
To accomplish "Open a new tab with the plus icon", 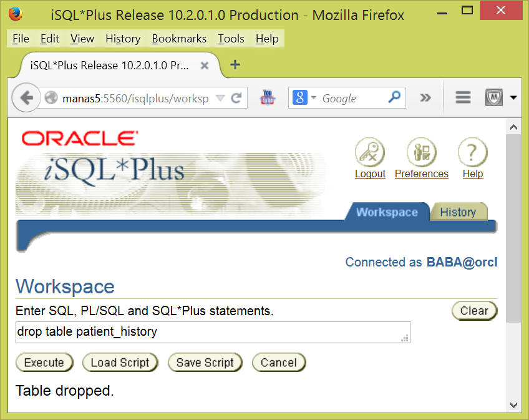I will 235,64.
